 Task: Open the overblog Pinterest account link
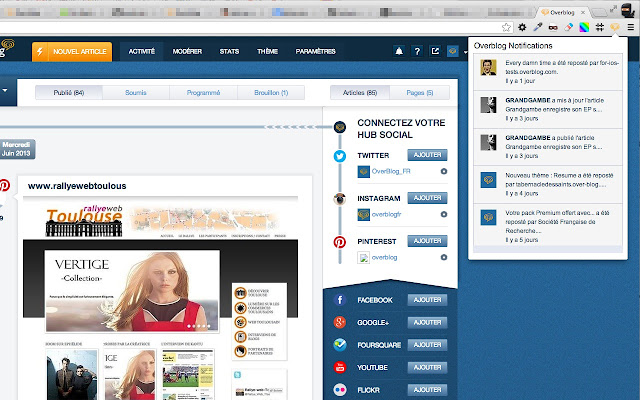(384, 257)
